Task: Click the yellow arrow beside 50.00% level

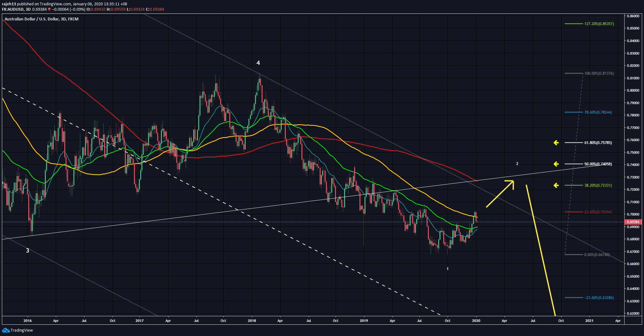Action: (556, 164)
